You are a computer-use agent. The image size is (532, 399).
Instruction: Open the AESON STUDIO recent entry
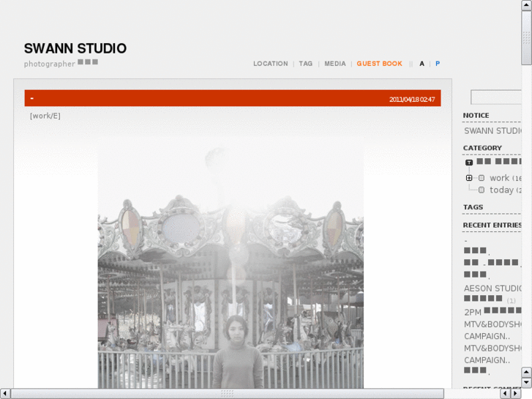coord(492,288)
